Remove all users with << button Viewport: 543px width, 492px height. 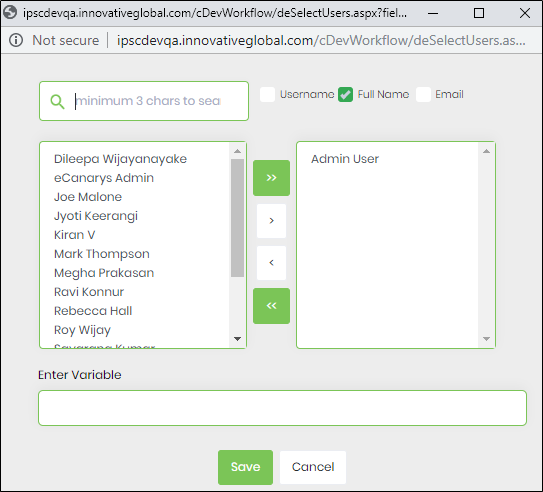coord(272,306)
